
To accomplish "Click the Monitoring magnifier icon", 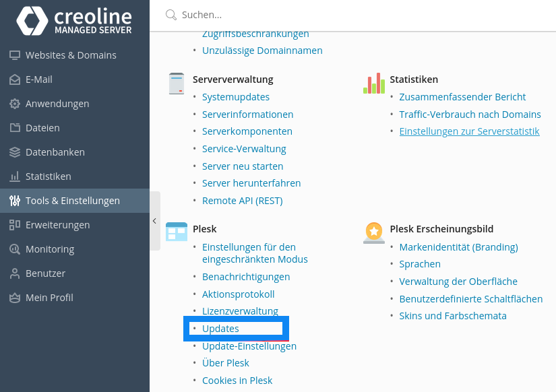I will click(x=15, y=249).
